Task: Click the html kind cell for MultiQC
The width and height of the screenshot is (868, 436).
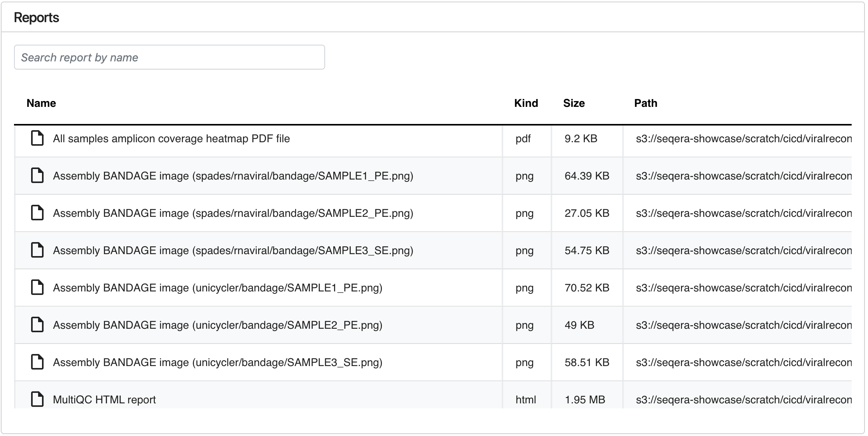Action: (x=525, y=400)
